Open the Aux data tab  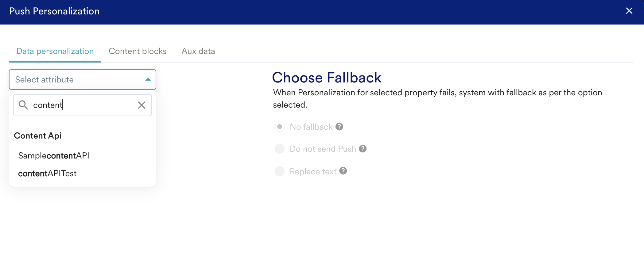[198, 51]
